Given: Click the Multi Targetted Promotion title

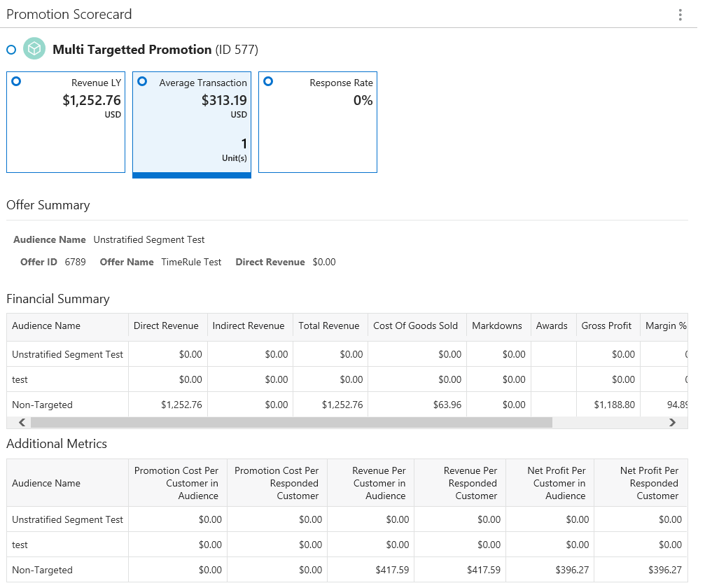Looking at the screenshot, I should (x=132, y=50).
